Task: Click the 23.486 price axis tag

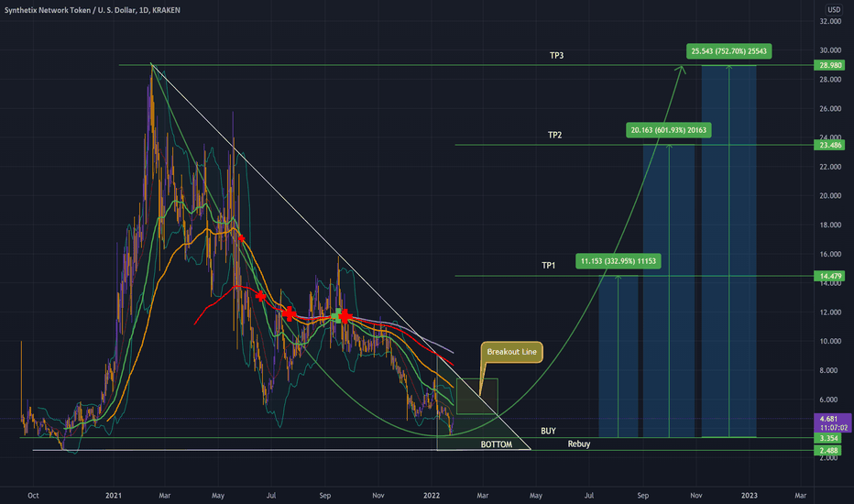Action: [830, 145]
